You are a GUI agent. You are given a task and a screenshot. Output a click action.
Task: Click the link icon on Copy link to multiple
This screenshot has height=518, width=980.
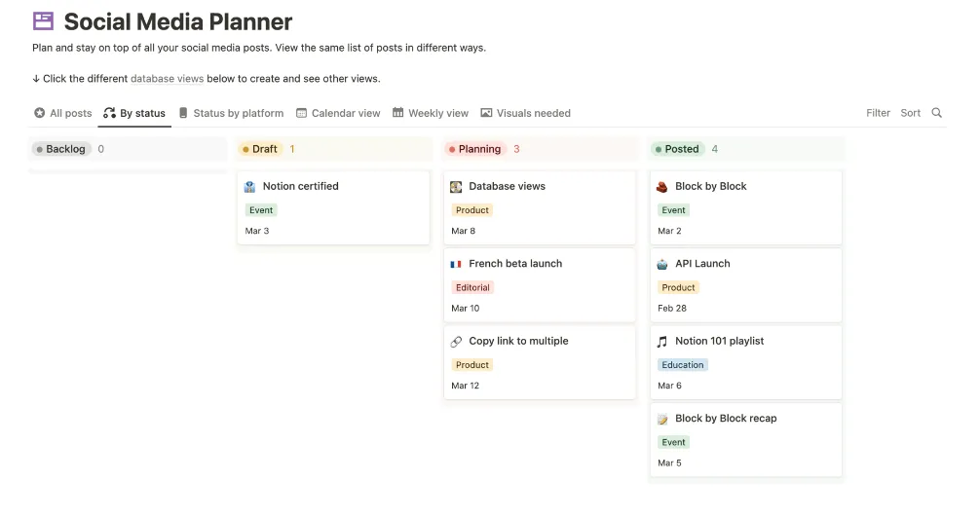point(456,341)
